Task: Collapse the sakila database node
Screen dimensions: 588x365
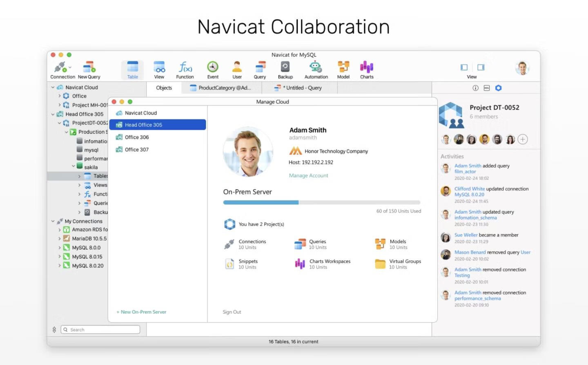Action: click(73, 166)
